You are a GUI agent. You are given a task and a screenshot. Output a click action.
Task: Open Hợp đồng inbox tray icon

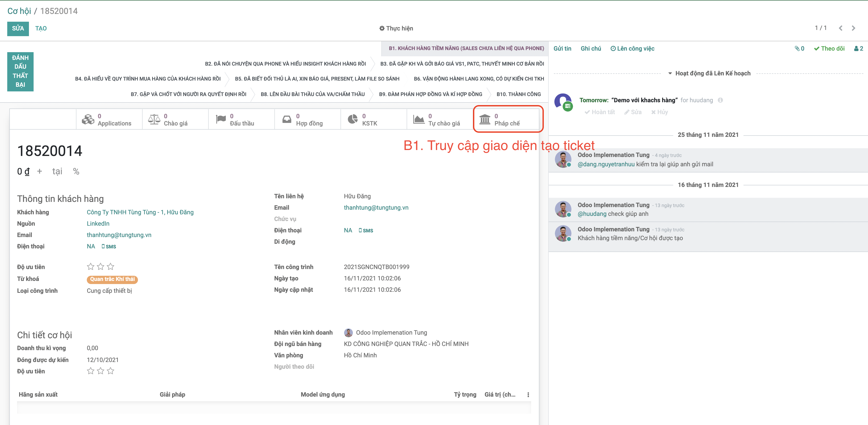tap(286, 120)
